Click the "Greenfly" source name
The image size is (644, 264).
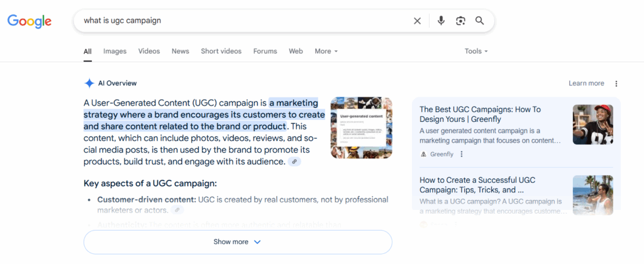442,155
